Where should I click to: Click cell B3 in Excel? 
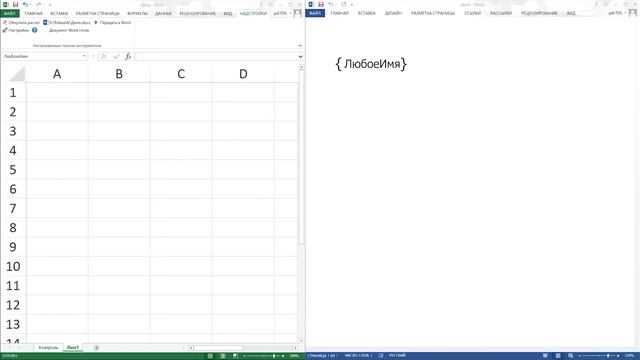(119, 131)
